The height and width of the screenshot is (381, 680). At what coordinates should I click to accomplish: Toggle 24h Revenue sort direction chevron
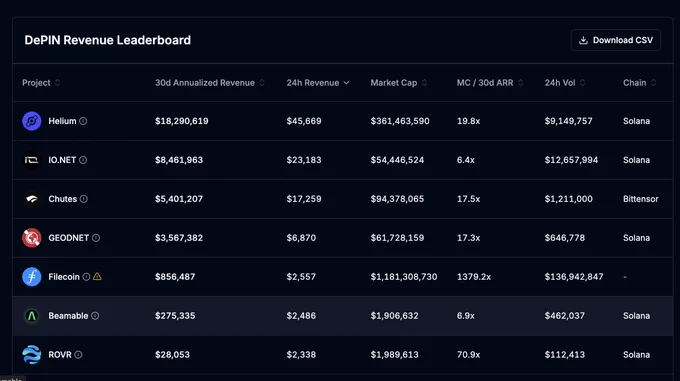[x=346, y=83]
